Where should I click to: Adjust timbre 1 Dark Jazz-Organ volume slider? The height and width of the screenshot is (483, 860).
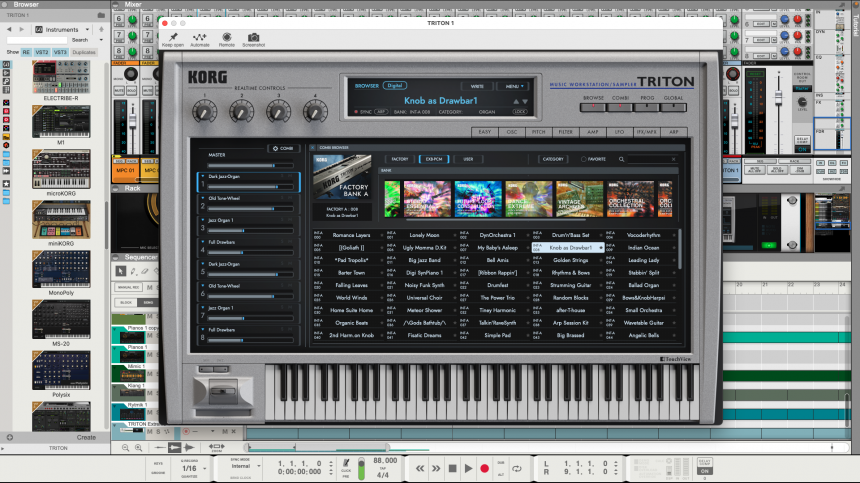tap(250, 187)
